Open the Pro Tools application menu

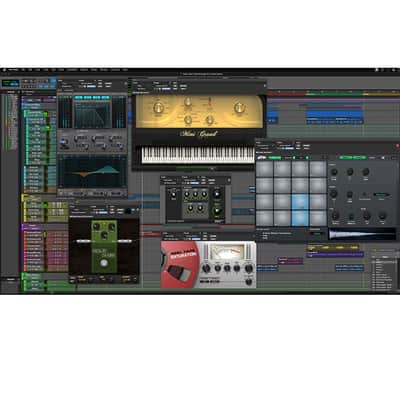click(13, 70)
